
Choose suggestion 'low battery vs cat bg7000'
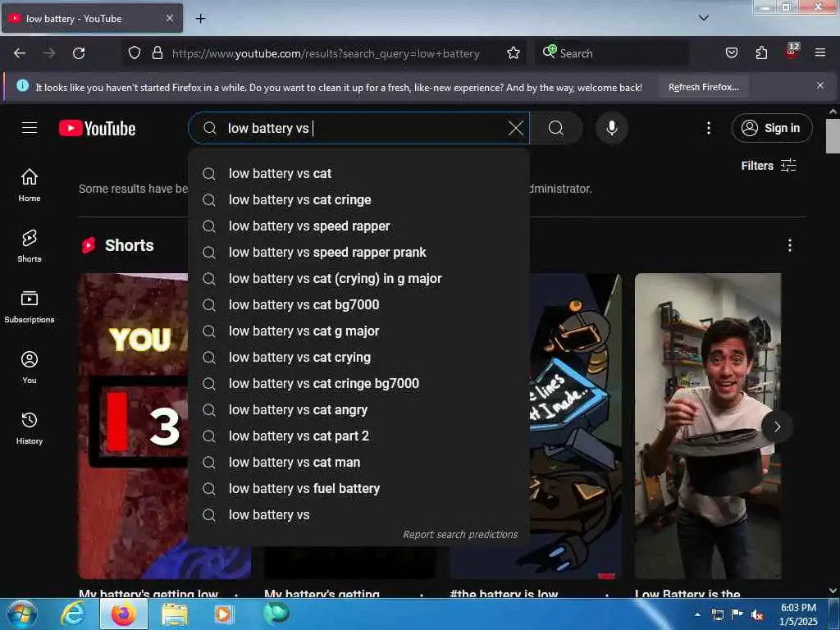358,305
